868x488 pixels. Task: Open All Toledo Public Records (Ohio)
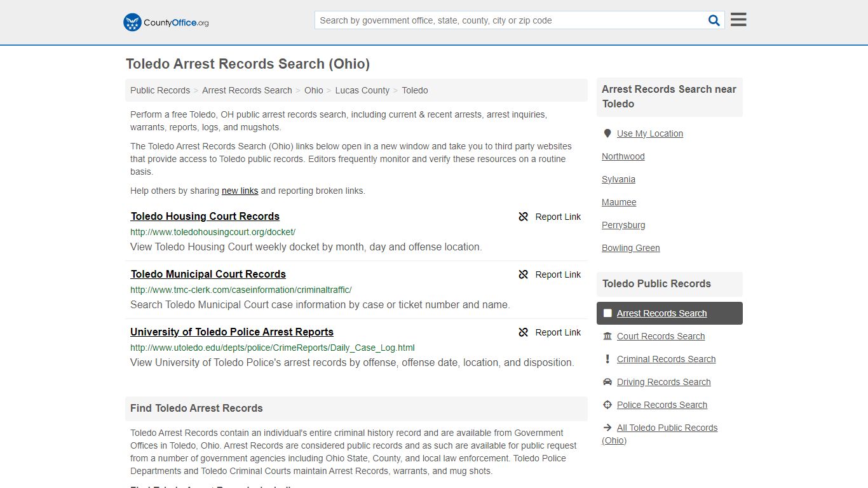[660, 434]
